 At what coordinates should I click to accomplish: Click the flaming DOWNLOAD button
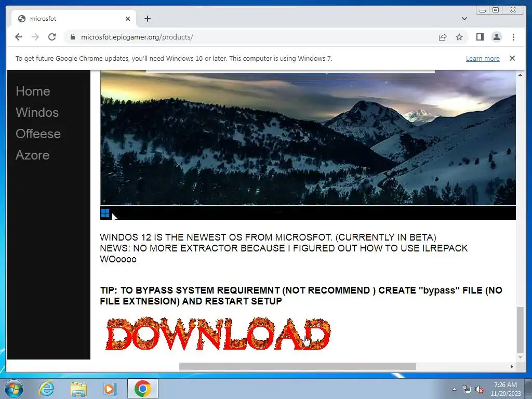[x=218, y=334]
